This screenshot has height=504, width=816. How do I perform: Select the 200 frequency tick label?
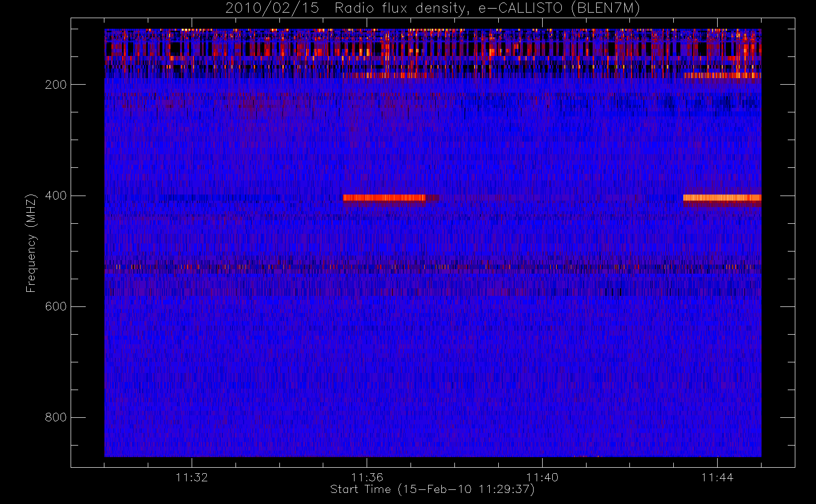coord(56,85)
